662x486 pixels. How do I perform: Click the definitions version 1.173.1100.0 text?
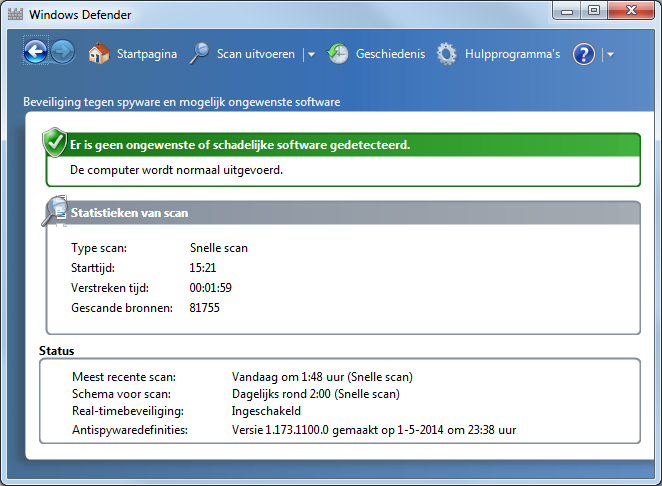[x=374, y=430]
